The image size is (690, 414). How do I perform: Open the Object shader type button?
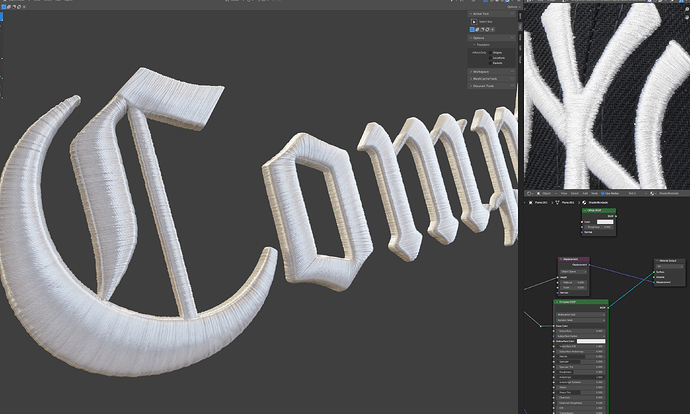[x=547, y=194]
